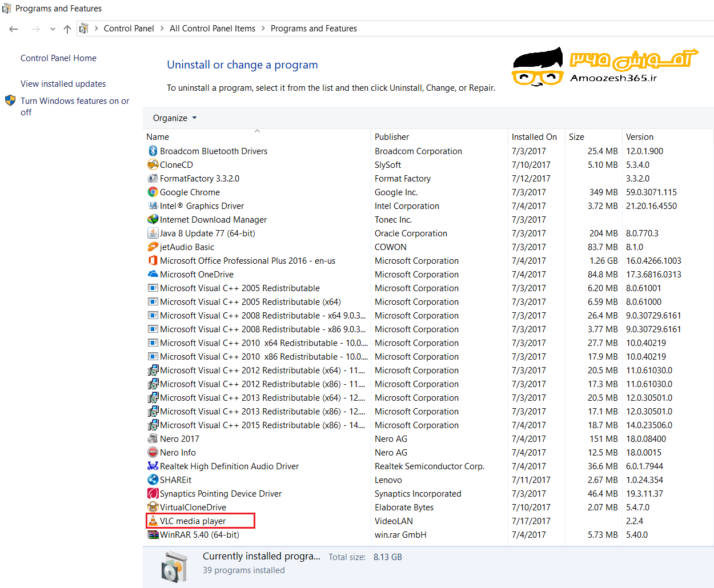Click the Realtek Semiconductor Corp. cell
Image resolution: width=714 pixels, height=588 pixels.
(430, 466)
